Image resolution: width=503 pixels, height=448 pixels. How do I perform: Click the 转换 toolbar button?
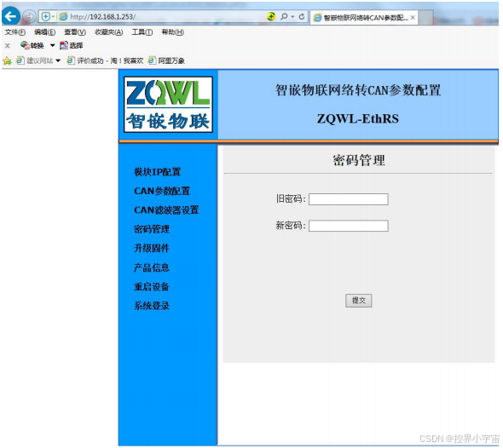click(x=32, y=45)
